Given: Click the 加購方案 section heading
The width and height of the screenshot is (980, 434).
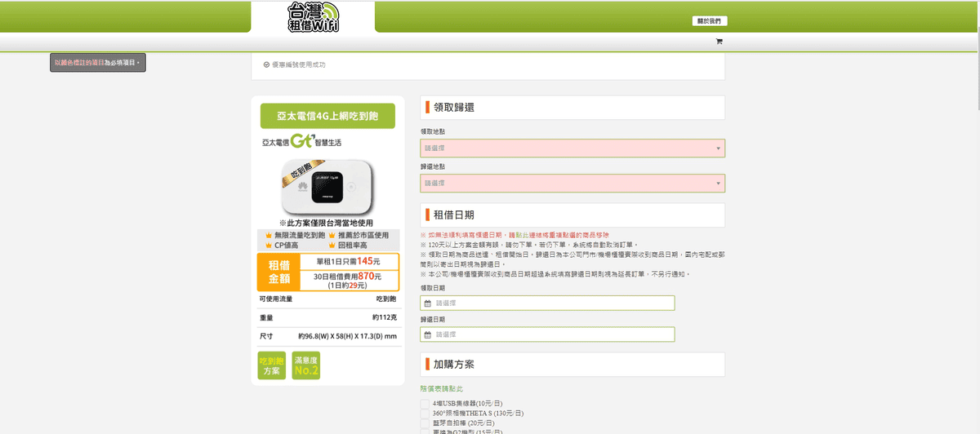Looking at the screenshot, I should (454, 365).
